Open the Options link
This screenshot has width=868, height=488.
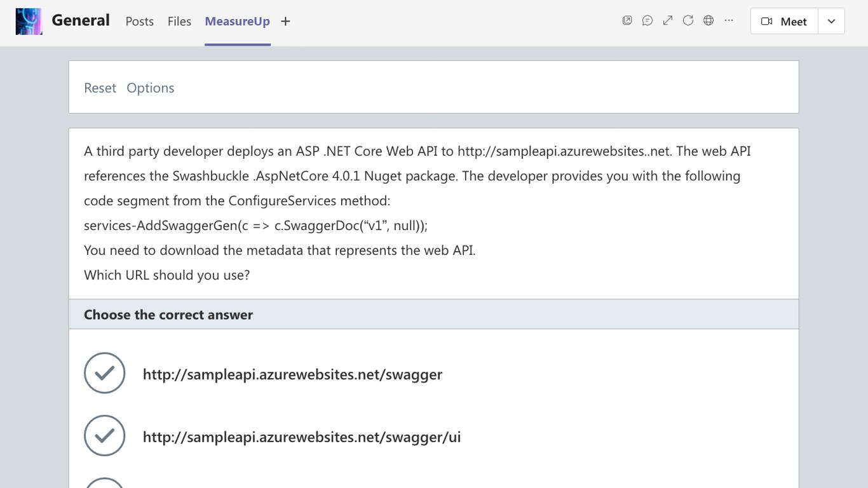151,88
